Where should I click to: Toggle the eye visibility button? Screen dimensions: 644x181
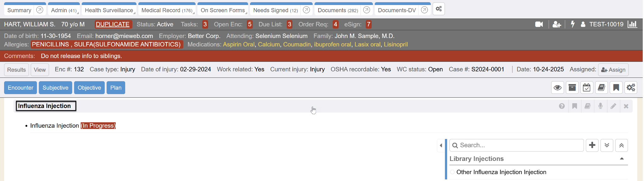(x=558, y=88)
